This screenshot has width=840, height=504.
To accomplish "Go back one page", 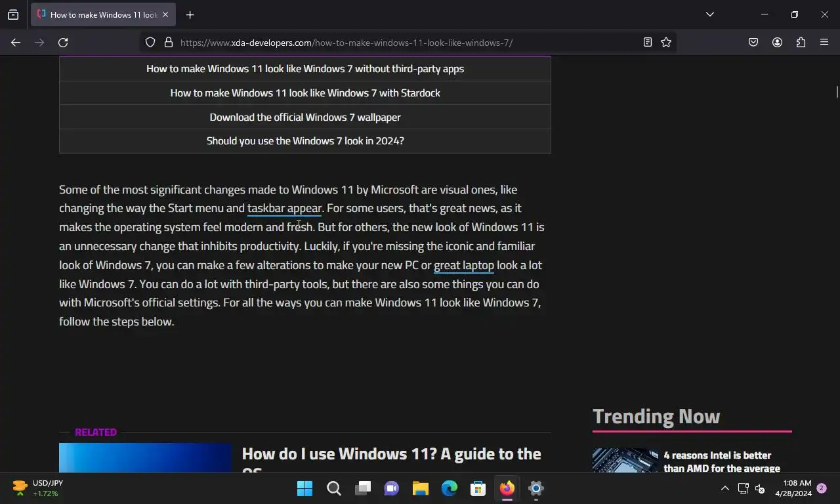I will (x=16, y=43).
